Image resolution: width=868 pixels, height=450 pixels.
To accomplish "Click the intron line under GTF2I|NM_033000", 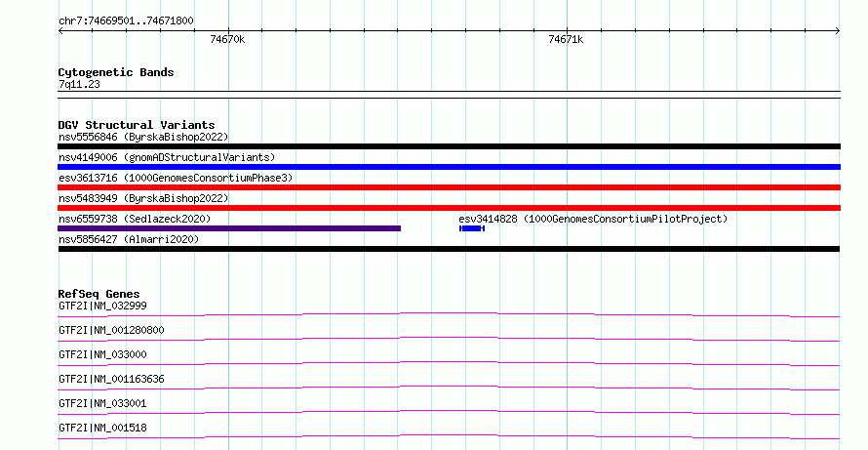I will pyautogui.click(x=449, y=363).
